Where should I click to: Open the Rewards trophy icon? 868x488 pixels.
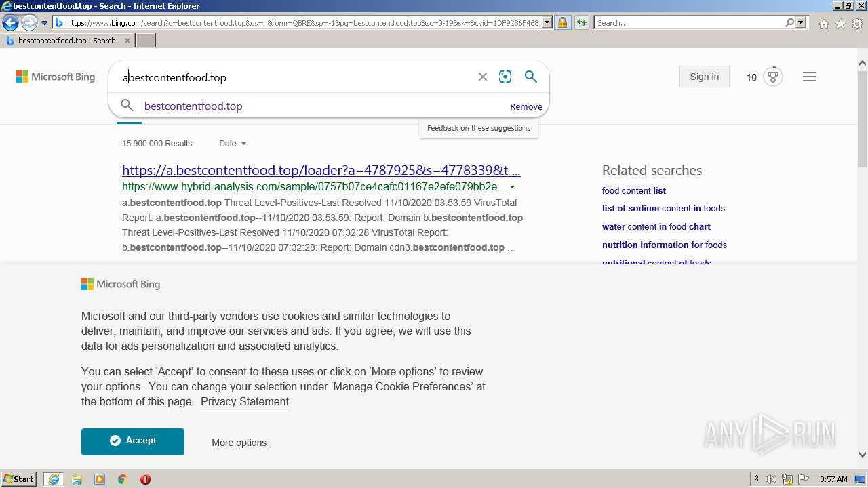(773, 77)
